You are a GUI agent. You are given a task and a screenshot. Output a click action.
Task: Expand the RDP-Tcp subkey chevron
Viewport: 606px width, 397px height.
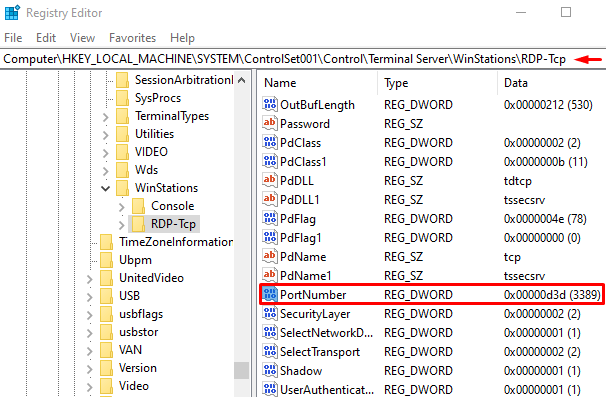tap(122, 225)
